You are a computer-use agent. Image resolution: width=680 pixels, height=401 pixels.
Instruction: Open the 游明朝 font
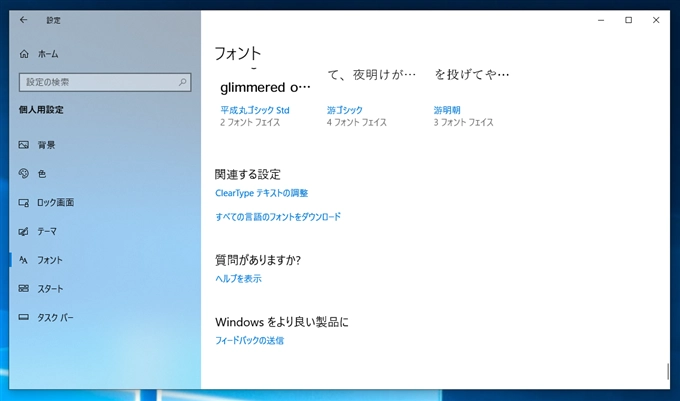(x=447, y=110)
